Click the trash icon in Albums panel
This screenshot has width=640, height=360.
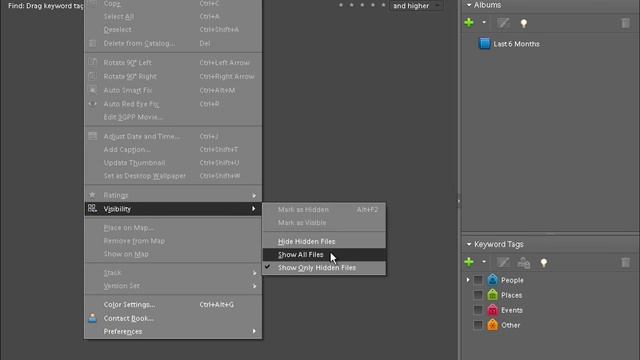click(x=625, y=23)
